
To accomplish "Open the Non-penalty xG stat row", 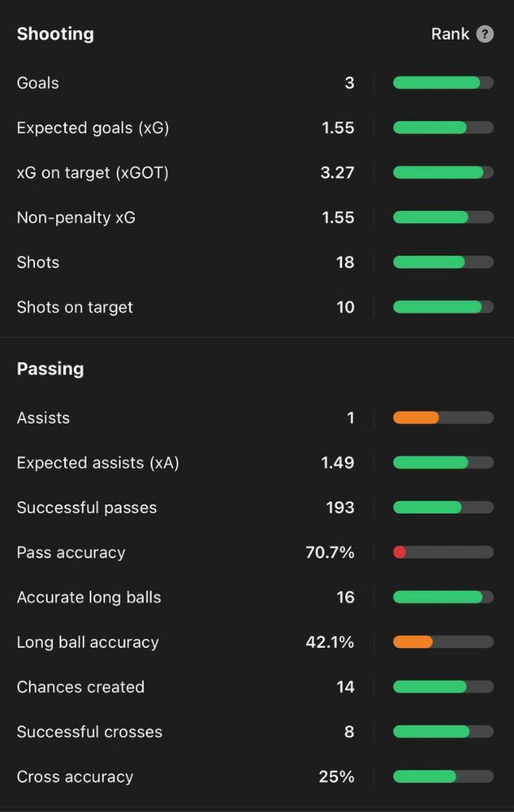I will (x=255, y=218).
